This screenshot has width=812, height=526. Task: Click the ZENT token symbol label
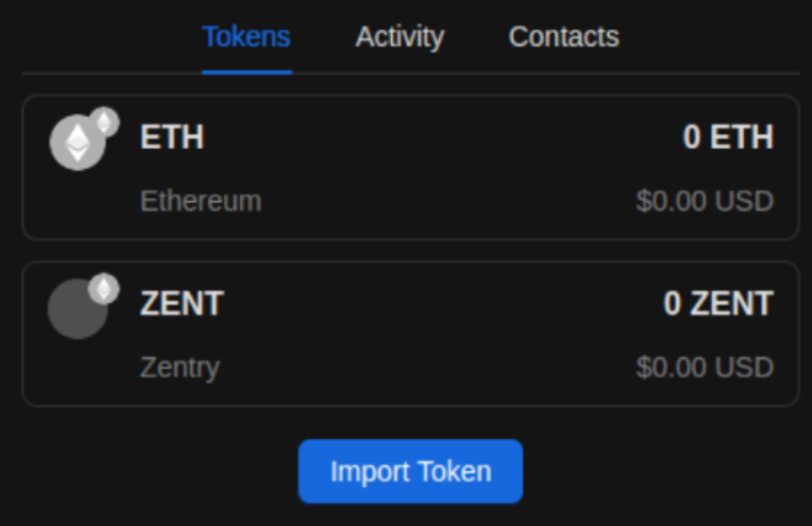point(182,303)
